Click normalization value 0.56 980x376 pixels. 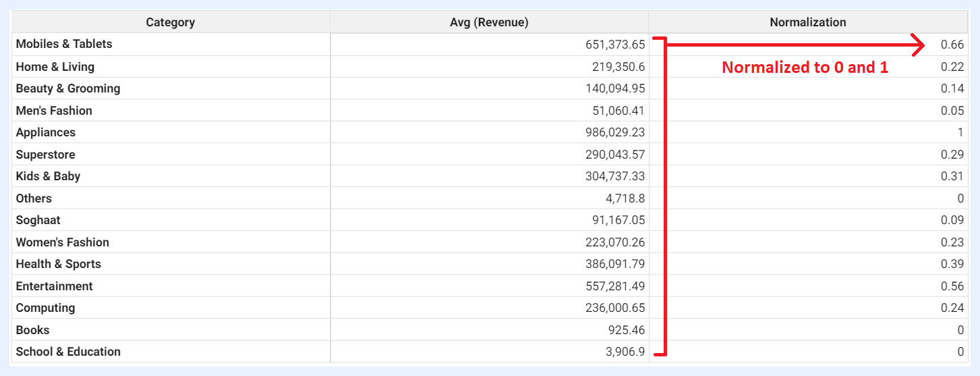[x=952, y=286]
